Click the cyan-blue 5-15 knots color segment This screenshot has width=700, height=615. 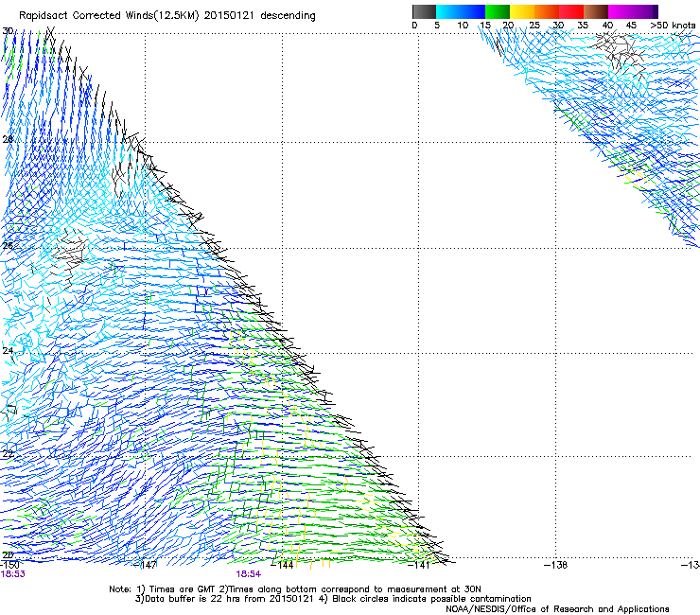point(461,11)
